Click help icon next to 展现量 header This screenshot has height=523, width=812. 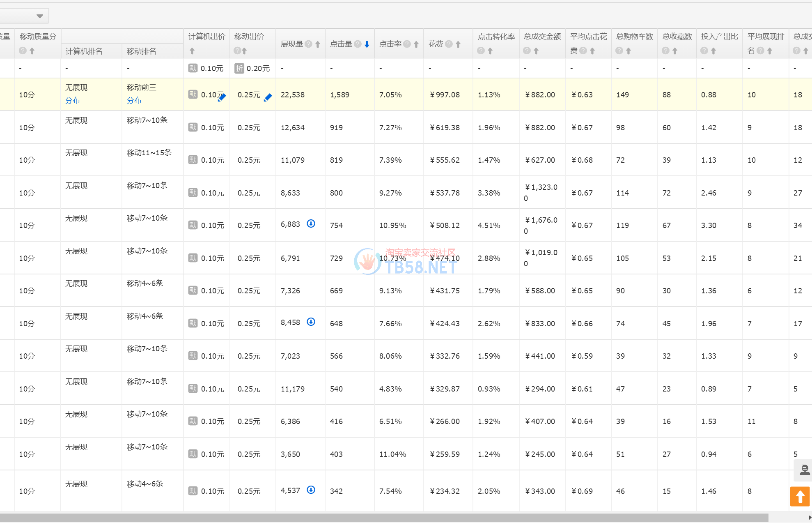tap(308, 44)
